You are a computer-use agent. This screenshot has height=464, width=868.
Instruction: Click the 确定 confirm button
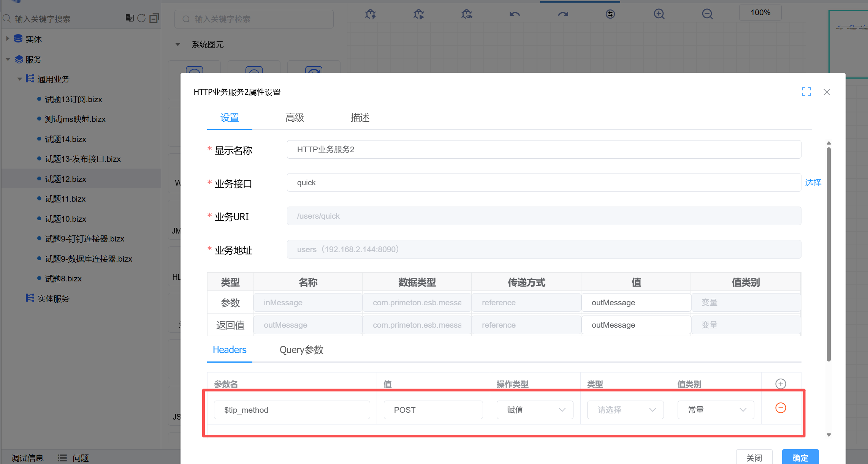click(800, 458)
